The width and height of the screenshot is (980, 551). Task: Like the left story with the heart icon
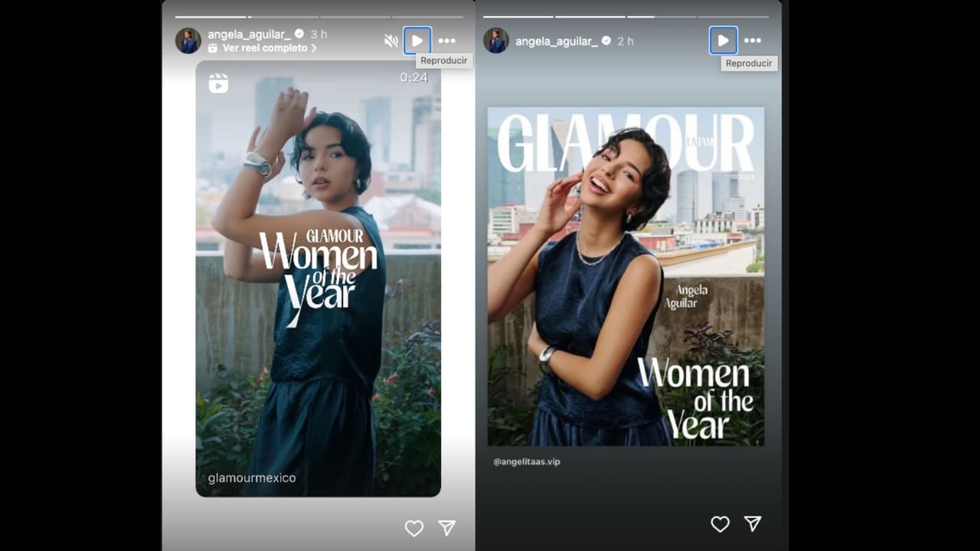pos(414,528)
